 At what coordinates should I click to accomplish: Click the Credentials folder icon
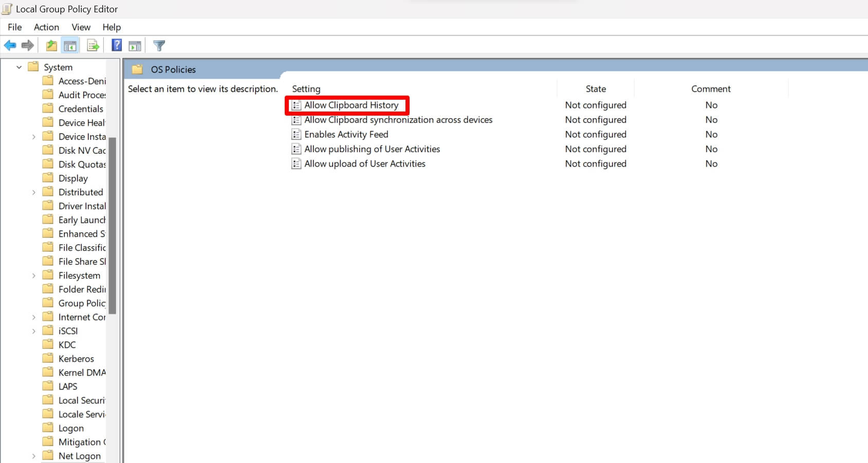pyautogui.click(x=48, y=108)
